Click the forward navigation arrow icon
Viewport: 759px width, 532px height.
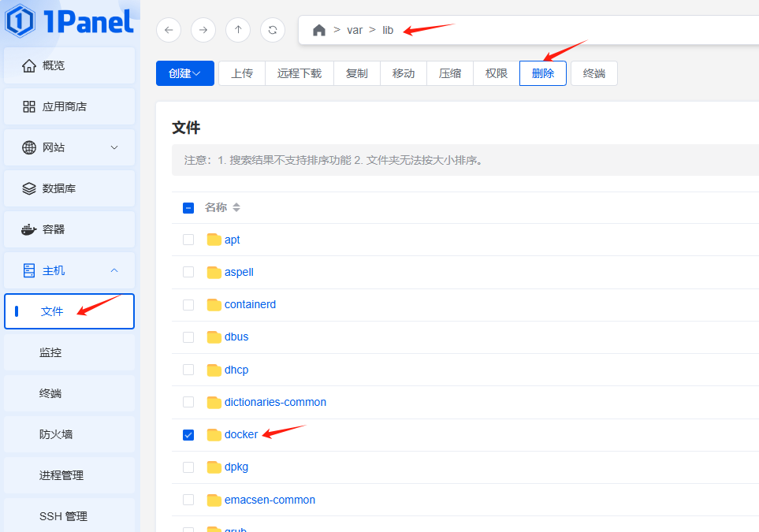[x=203, y=30]
